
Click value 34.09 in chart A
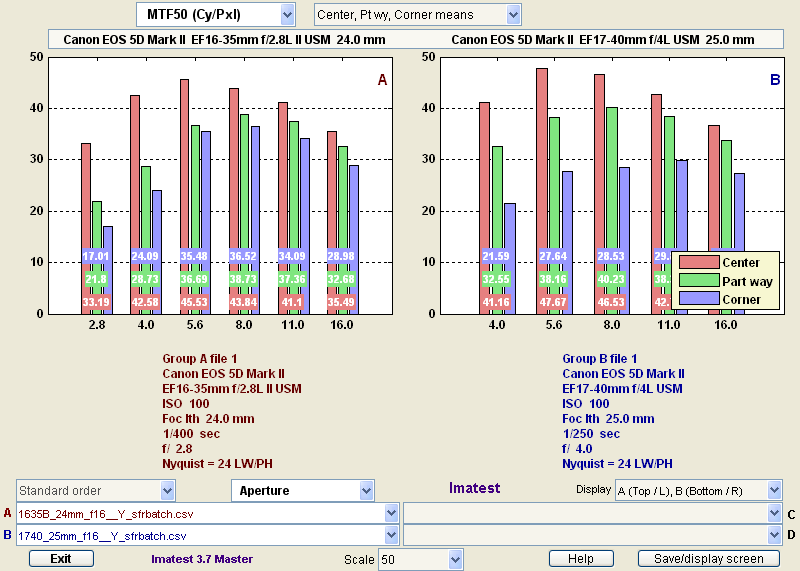(292, 256)
